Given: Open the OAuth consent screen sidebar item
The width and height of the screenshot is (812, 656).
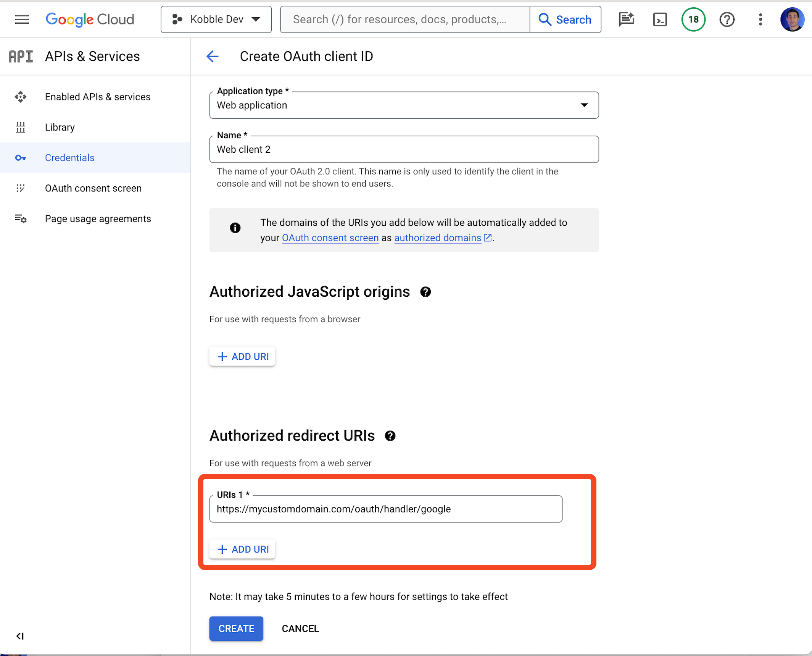Looking at the screenshot, I should click(x=93, y=188).
